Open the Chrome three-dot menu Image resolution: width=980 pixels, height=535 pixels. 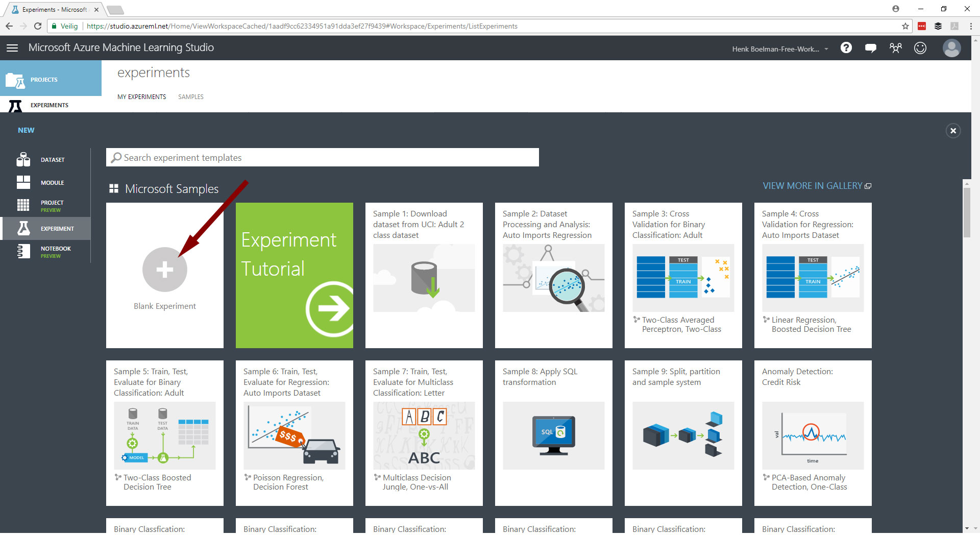pos(971,26)
